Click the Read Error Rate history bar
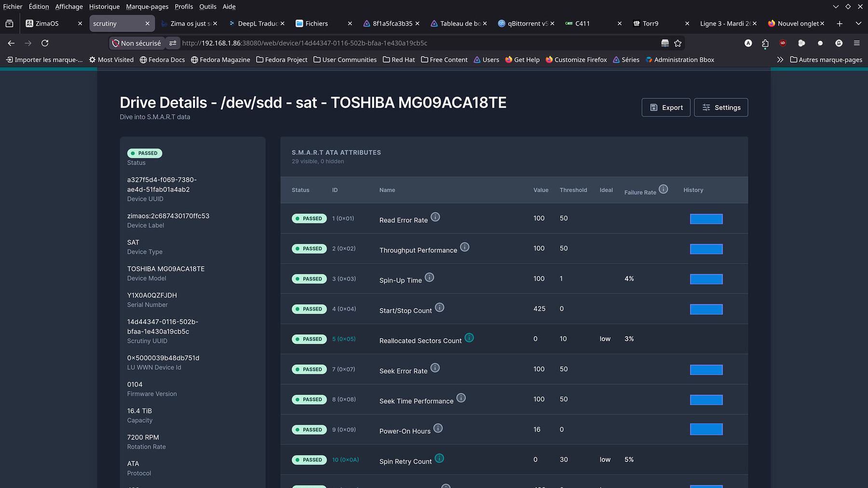The image size is (868, 488). click(706, 219)
